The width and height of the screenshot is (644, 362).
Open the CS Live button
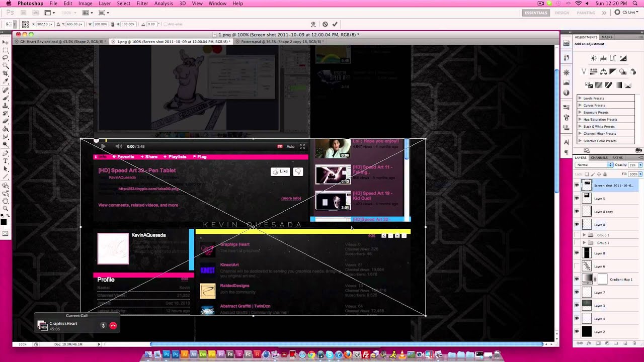click(x=627, y=13)
